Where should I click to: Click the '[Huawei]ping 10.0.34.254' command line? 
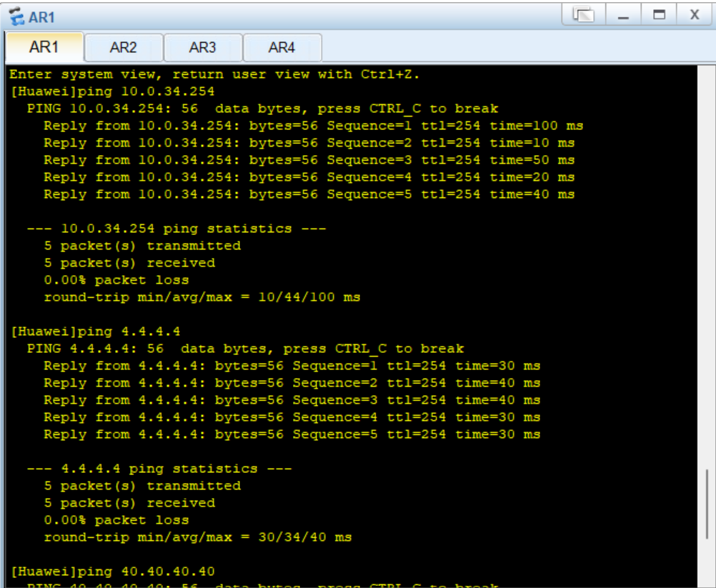[112, 91]
